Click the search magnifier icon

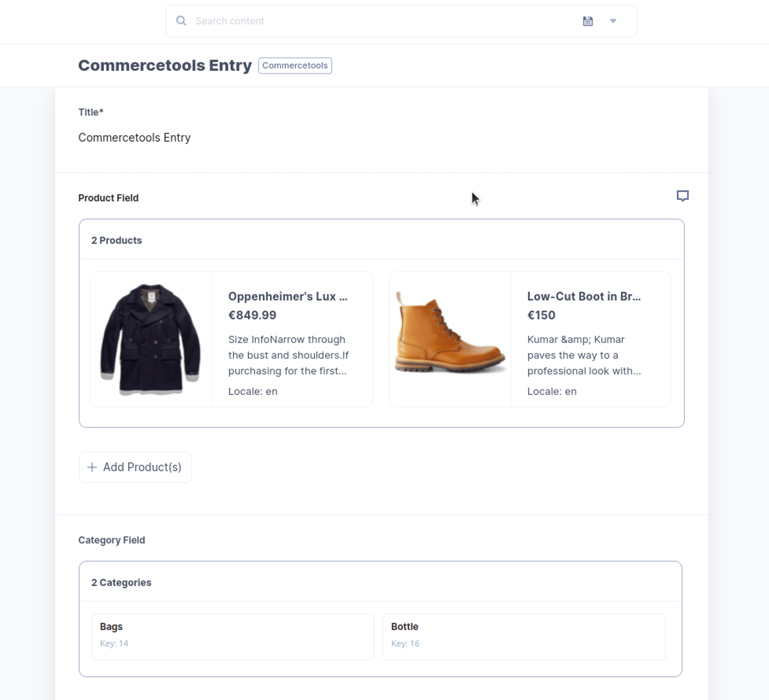(x=181, y=21)
